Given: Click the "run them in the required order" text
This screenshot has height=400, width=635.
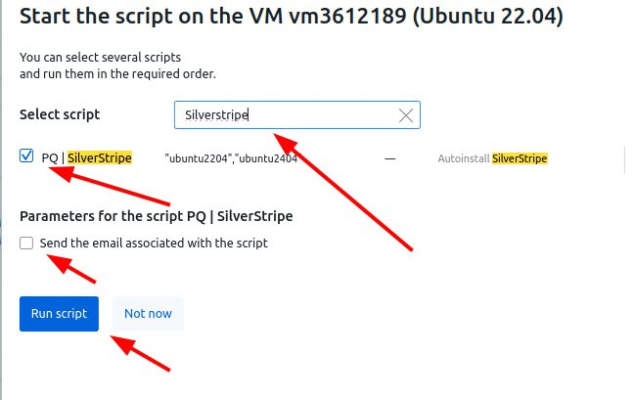Looking at the screenshot, I should click(x=118, y=73).
